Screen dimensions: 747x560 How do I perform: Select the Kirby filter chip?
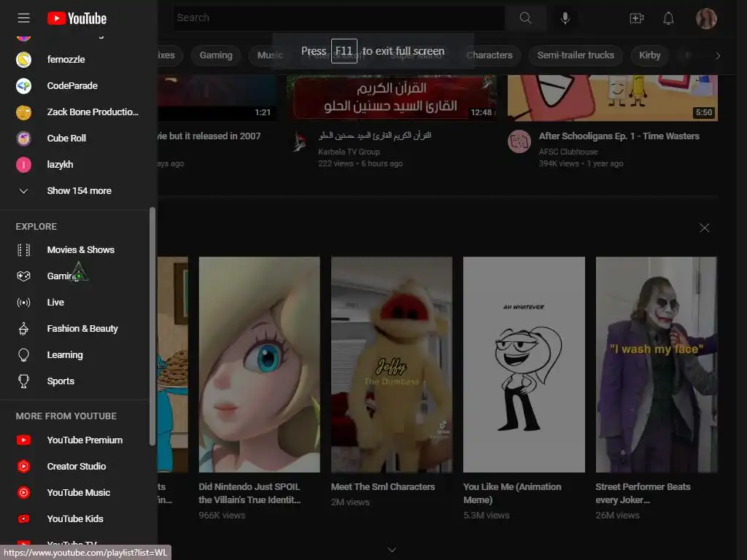pyautogui.click(x=649, y=55)
